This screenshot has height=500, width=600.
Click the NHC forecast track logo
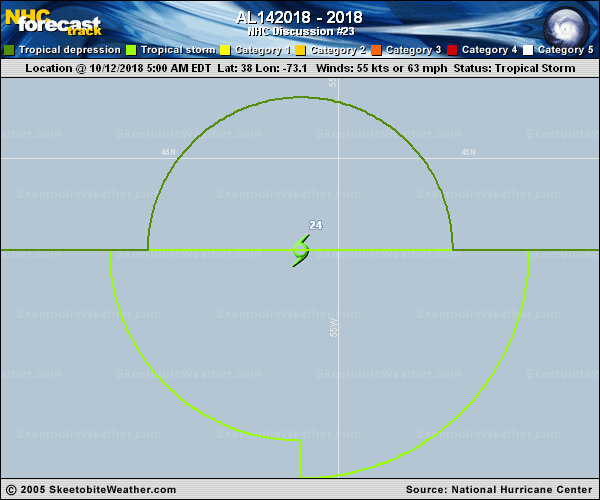pos(52,21)
